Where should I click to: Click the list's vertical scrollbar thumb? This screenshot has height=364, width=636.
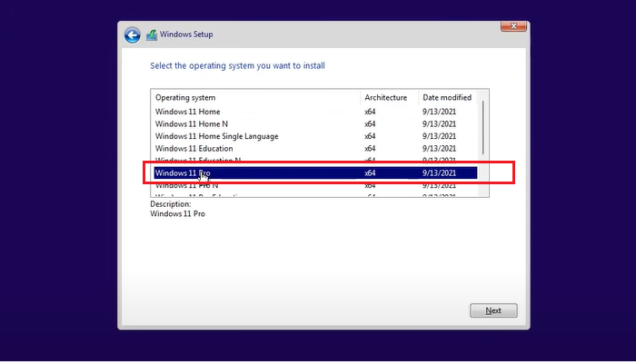coord(483,127)
